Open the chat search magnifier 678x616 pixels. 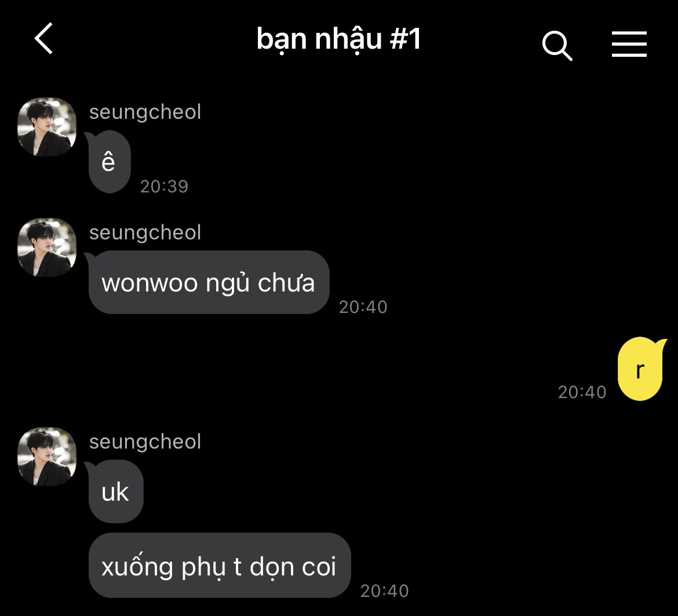(557, 45)
